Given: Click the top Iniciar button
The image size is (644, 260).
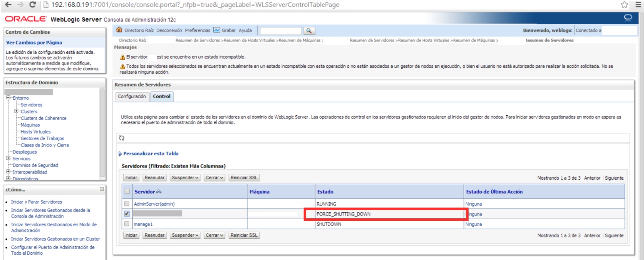Looking at the screenshot, I should [x=131, y=178].
